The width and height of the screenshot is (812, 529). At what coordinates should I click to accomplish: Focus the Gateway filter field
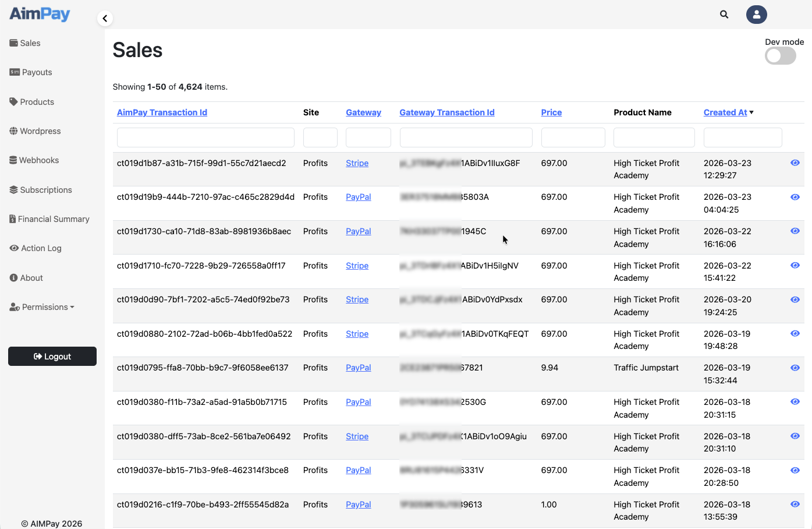pyautogui.click(x=368, y=137)
